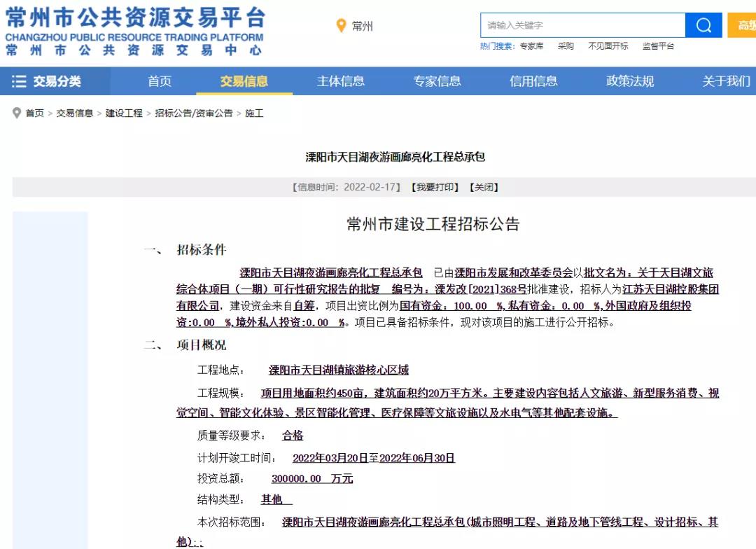The image size is (756, 549).
Task: Click the 【关闭】 close link
Action: [484, 187]
